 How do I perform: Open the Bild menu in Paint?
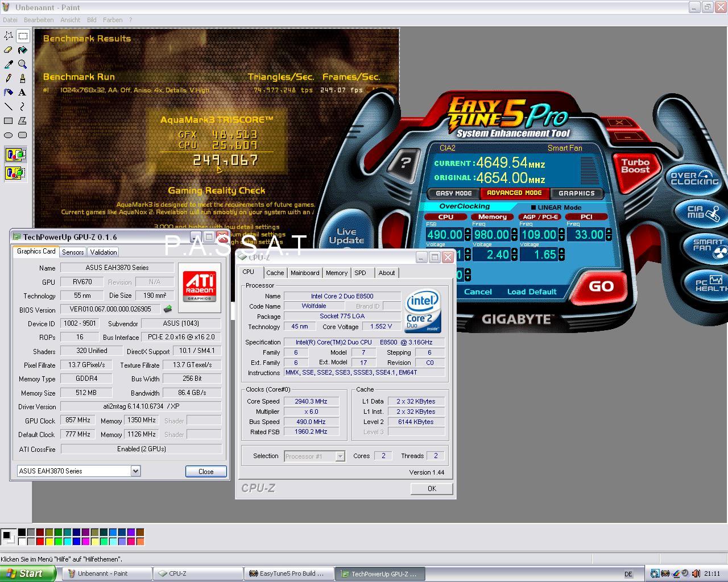pos(92,19)
